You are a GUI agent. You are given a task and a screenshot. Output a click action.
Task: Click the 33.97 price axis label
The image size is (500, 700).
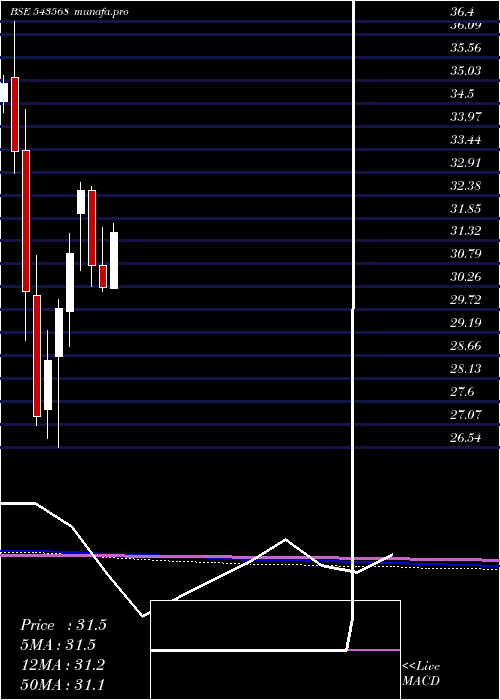(466, 117)
